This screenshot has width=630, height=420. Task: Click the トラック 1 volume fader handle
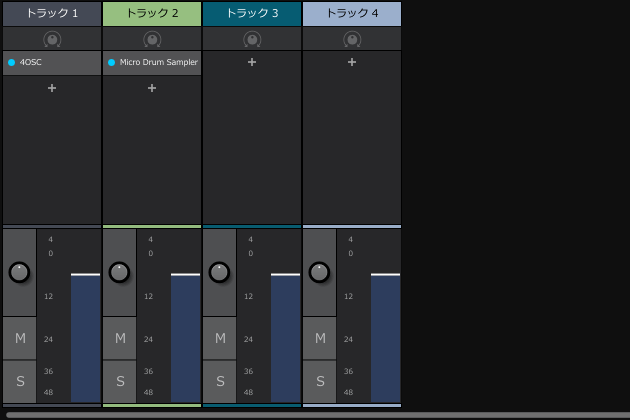tap(85, 274)
